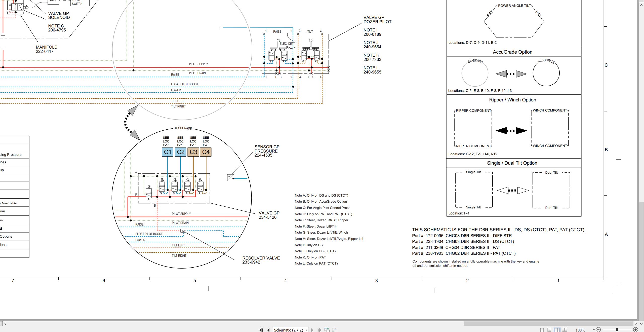This screenshot has width=644, height=332.
Task: Click the black double arrow in Ripper / Winch Option
Action: tap(511, 131)
